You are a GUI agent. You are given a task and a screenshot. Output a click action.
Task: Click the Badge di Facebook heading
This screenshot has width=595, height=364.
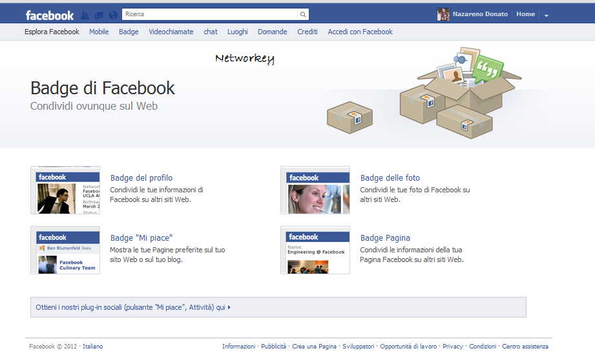click(103, 88)
